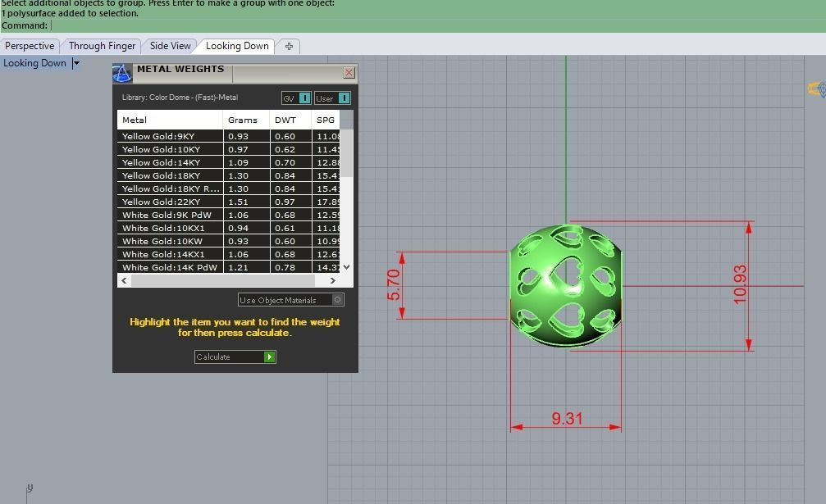Click the Looking Down viewport title label
The width and height of the screenshot is (826, 504).
(34, 63)
